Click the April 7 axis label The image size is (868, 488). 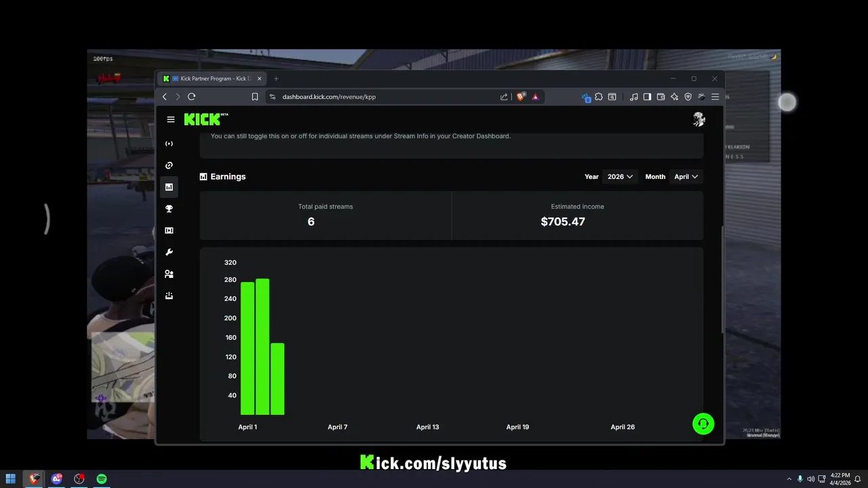337,427
